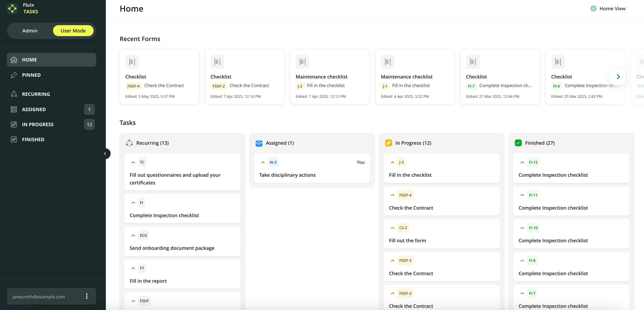Switch to Admin mode
The height and width of the screenshot is (310, 644).
click(x=30, y=31)
